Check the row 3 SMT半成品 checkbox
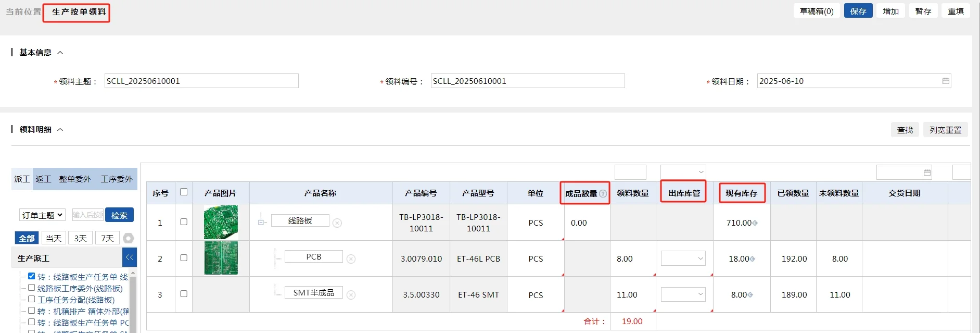 click(x=184, y=294)
